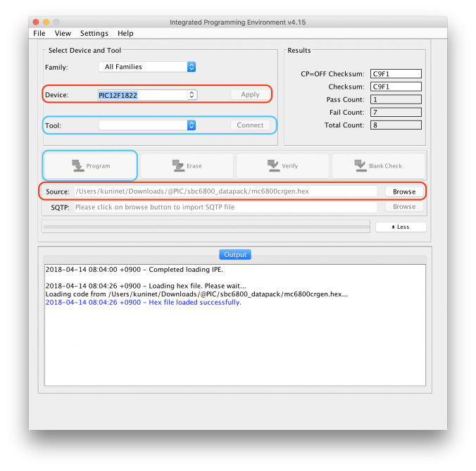Click the Verify button with checkmark icon
The width and height of the screenshot is (476, 471).
click(282, 165)
